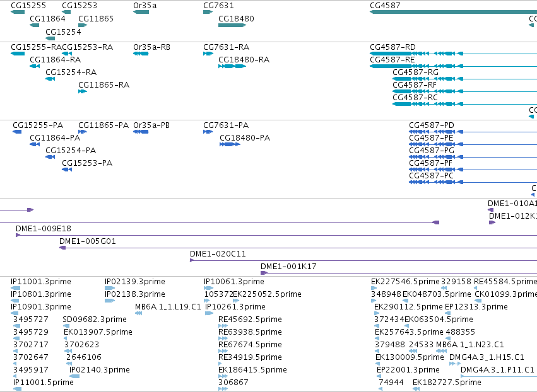This screenshot has height=392, width=537.
Task: Select EST RE45692.5prime
Action: click(x=223, y=326)
